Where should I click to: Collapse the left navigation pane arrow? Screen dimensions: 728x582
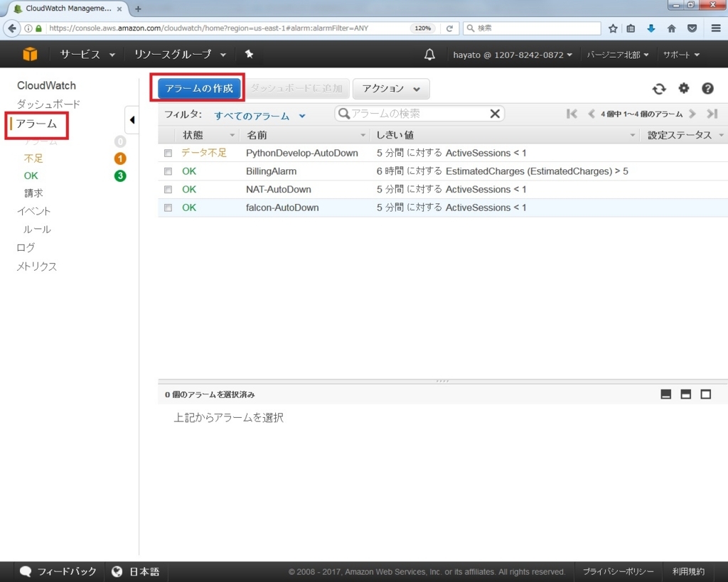132,120
